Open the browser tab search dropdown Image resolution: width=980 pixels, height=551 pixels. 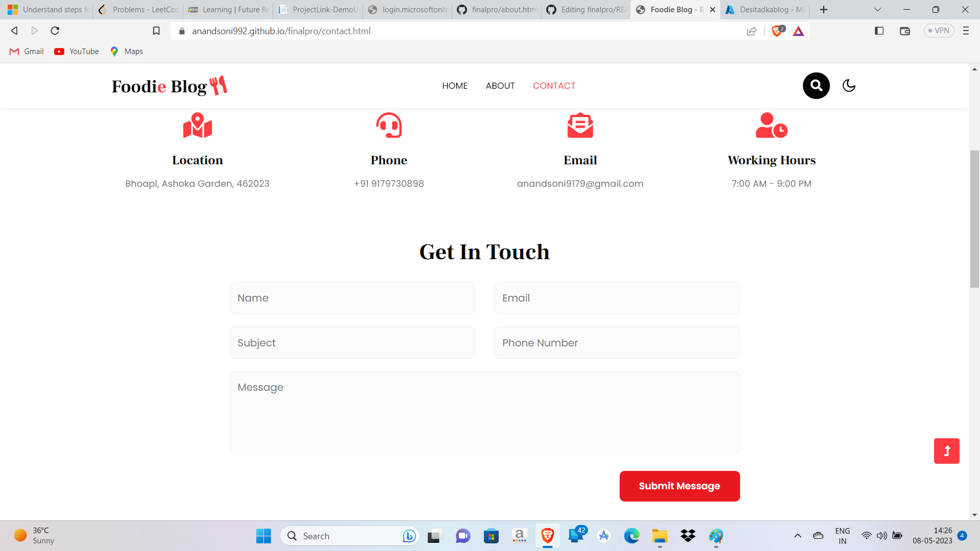pos(877,9)
